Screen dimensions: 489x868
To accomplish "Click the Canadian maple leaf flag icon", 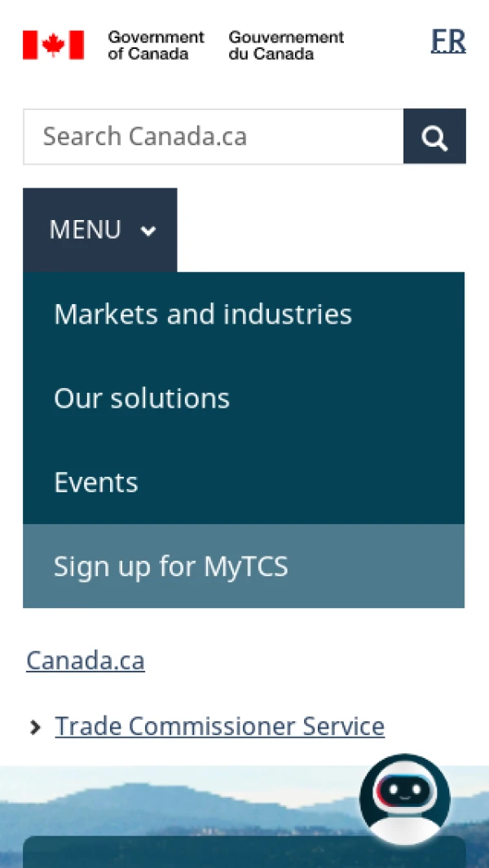I will click(x=53, y=45).
